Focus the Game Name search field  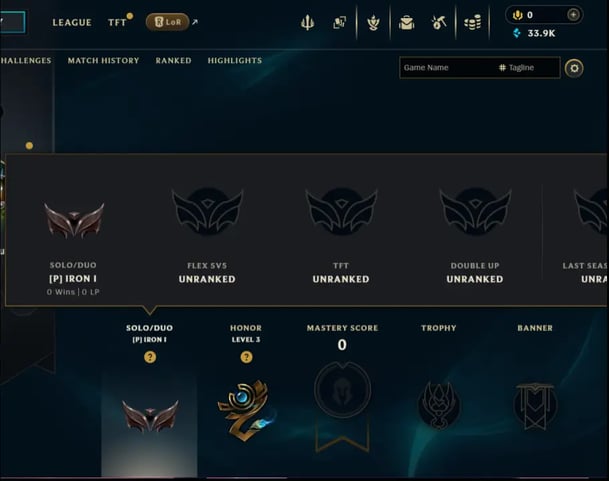(447, 68)
